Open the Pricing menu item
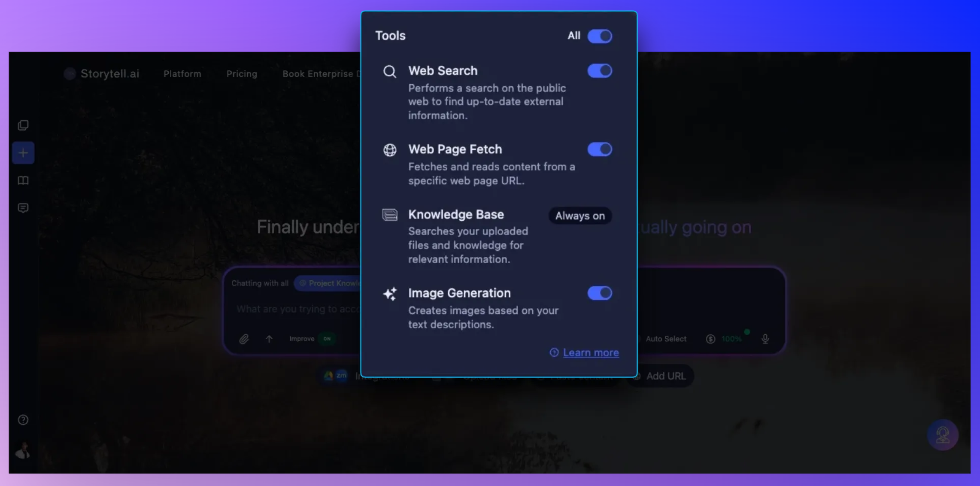 coord(242,74)
